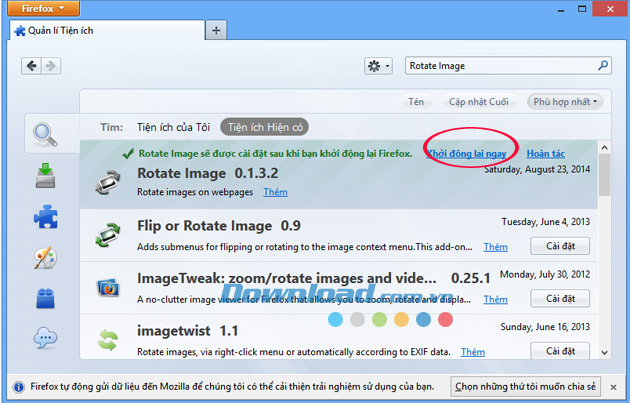Install ImageTweak with Cài đặt button
Image resolution: width=630 pixels, height=403 pixels.
[x=560, y=299]
